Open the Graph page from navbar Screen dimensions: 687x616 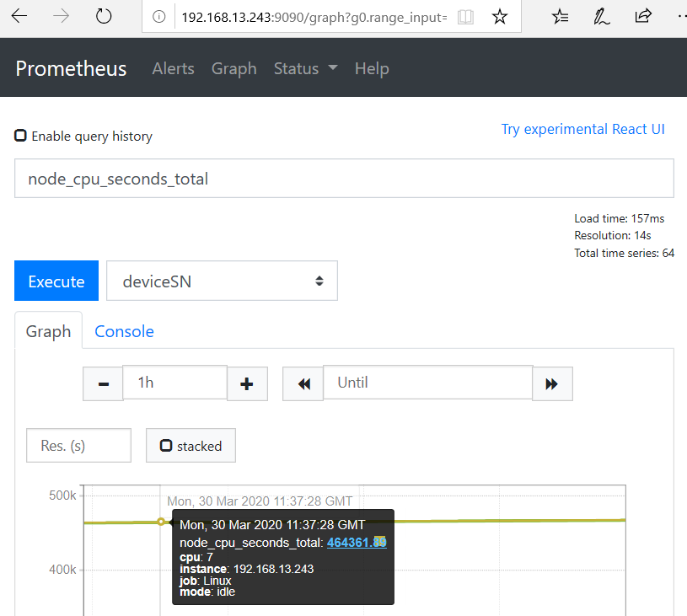click(234, 68)
